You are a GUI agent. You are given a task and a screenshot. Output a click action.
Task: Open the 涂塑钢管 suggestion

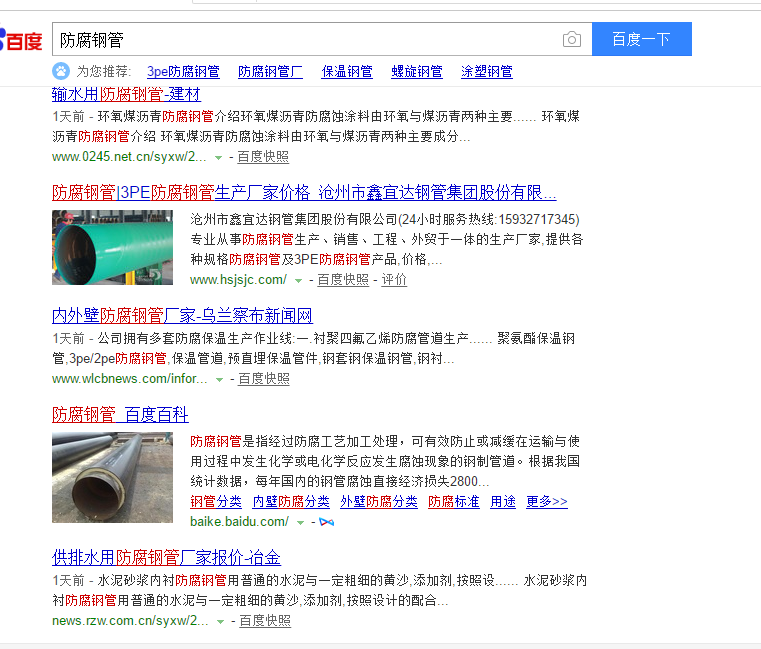pyautogui.click(x=487, y=72)
